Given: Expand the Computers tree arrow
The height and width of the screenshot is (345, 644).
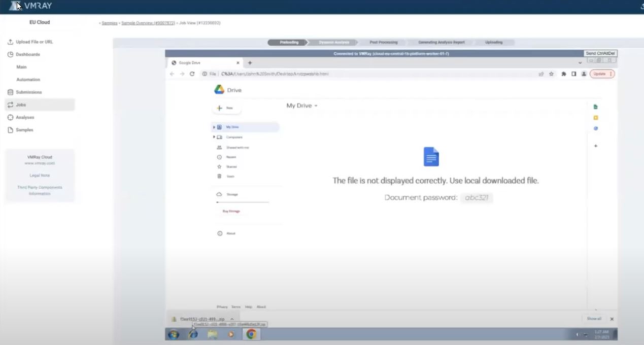Looking at the screenshot, I should tap(214, 137).
